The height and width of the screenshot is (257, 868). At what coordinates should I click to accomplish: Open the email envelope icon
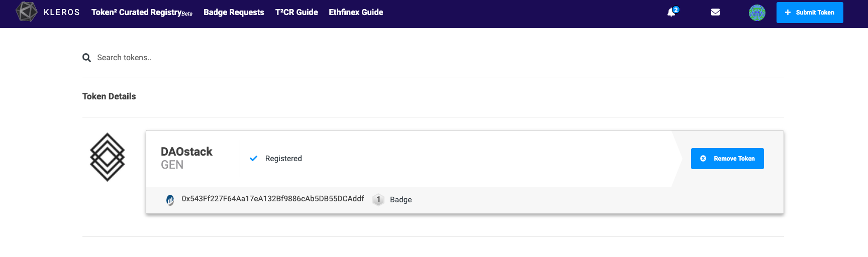(716, 12)
